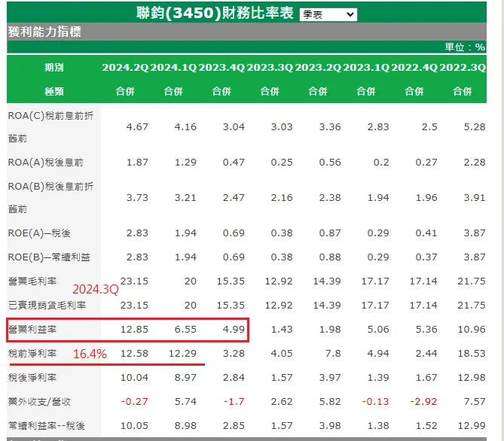
Task: Select the ROA(B)稅後息前折舊前 row label
Action: [x=50, y=197]
